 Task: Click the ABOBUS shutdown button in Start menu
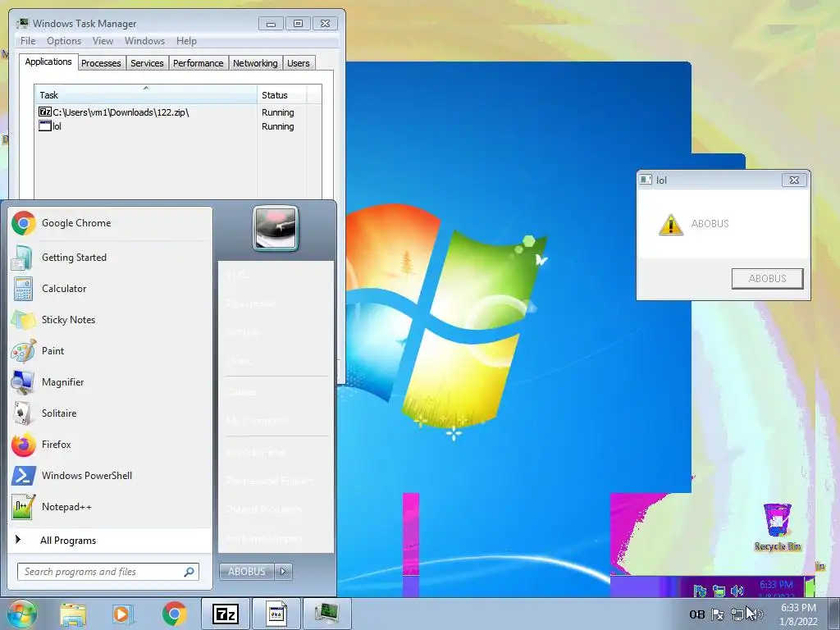(x=247, y=572)
